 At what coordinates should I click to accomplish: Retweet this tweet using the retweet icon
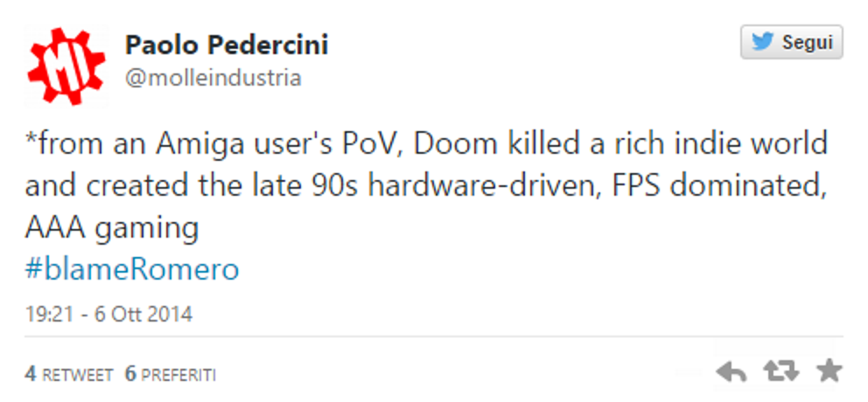coord(780,372)
